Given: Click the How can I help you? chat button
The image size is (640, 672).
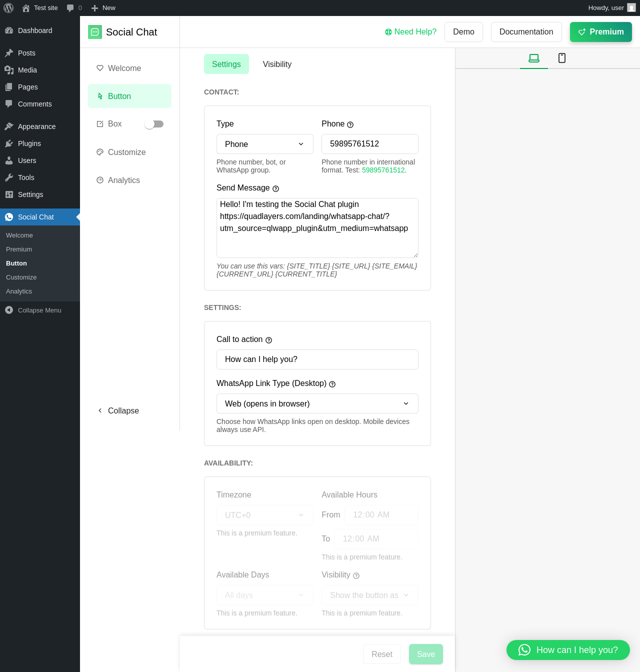Looking at the screenshot, I should pos(568,650).
